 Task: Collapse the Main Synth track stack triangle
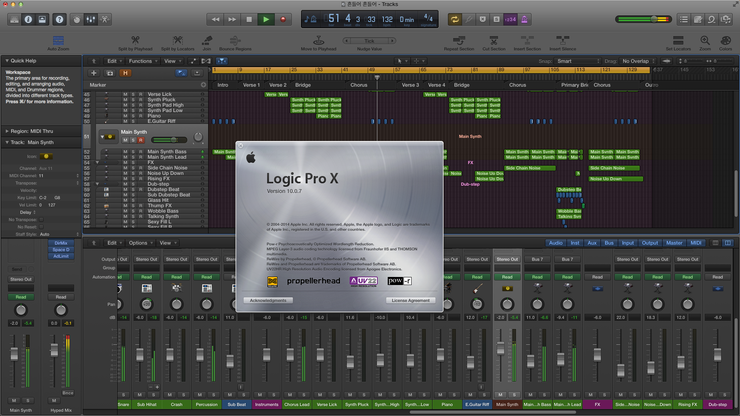[102, 137]
